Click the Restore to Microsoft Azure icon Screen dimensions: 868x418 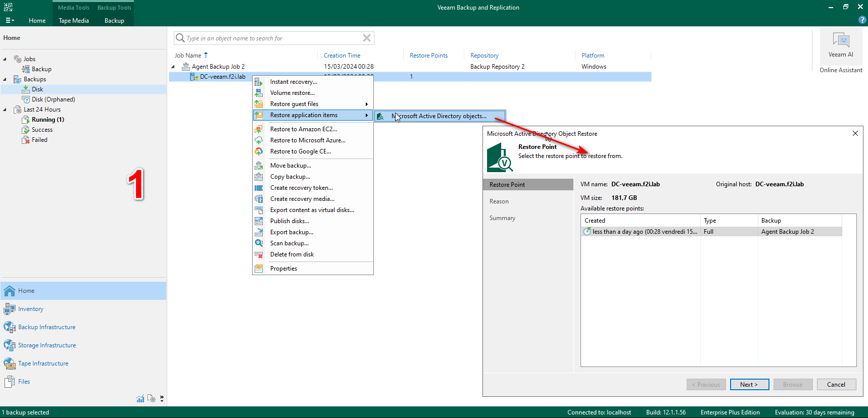point(259,140)
